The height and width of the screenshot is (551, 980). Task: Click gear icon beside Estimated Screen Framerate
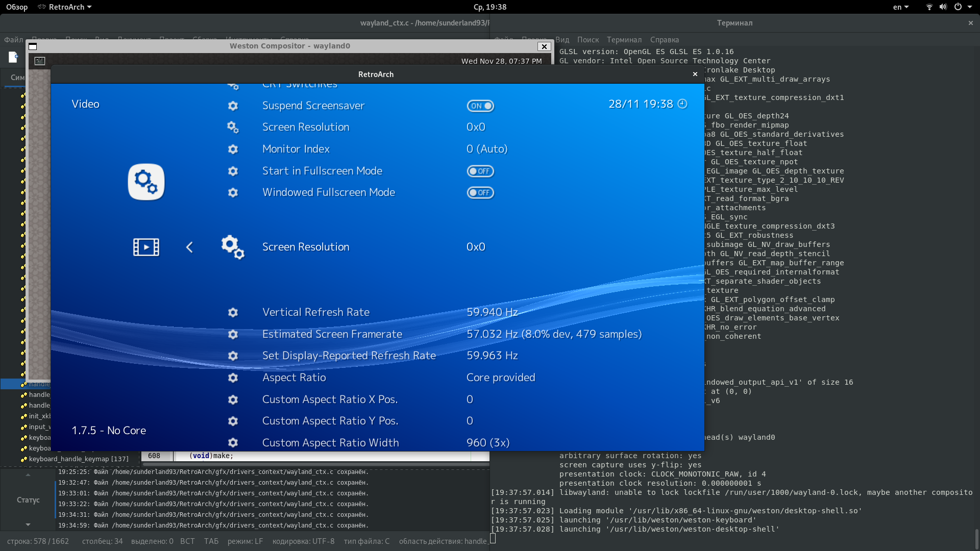tap(233, 334)
